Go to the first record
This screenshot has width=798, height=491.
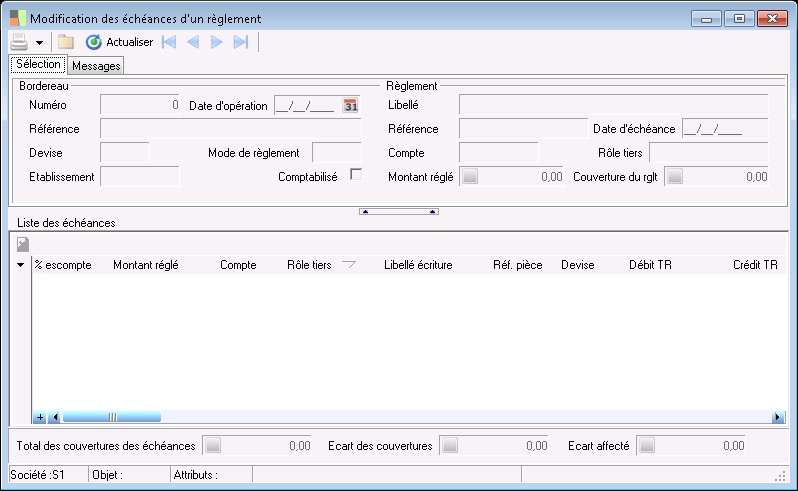pos(168,42)
